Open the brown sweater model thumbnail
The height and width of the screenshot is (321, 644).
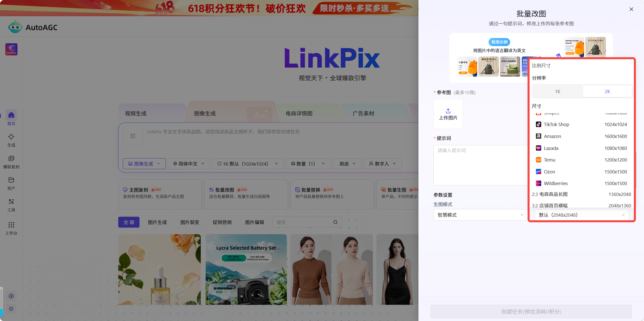tap(332, 269)
